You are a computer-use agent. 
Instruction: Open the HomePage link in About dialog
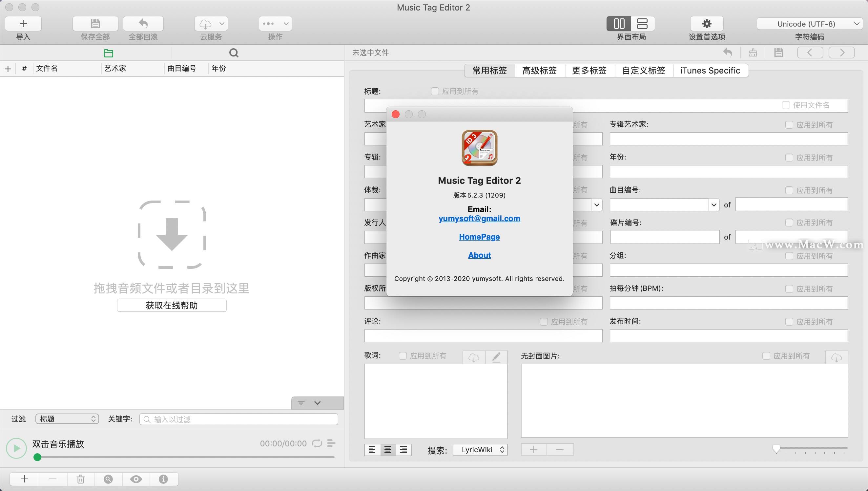(479, 237)
